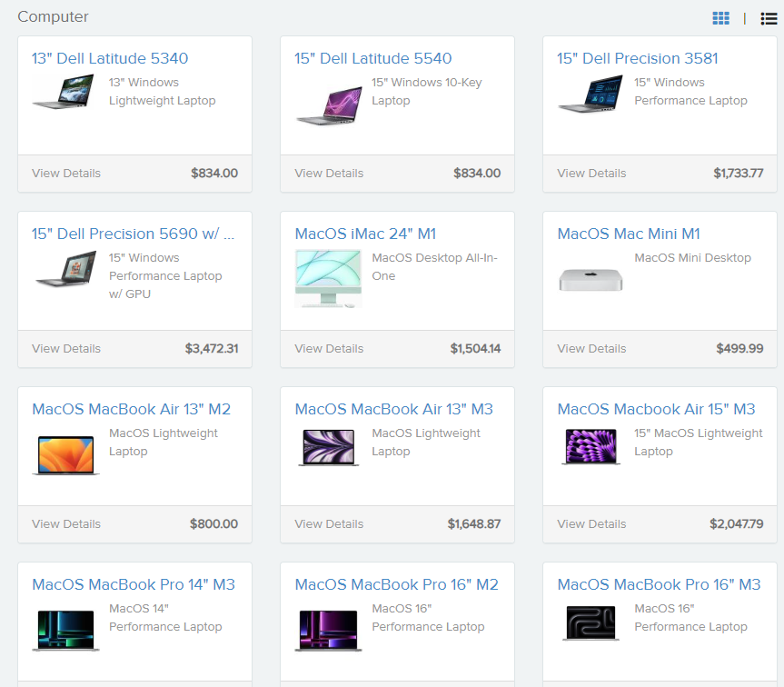Click Dell Precision 3581 laptop thumbnail
Screen dimensions: 784x687
[590, 94]
